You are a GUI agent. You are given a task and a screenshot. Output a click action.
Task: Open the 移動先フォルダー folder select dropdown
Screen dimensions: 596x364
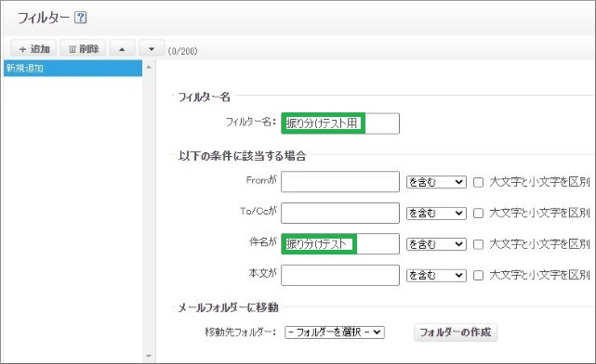pyautogui.click(x=335, y=332)
